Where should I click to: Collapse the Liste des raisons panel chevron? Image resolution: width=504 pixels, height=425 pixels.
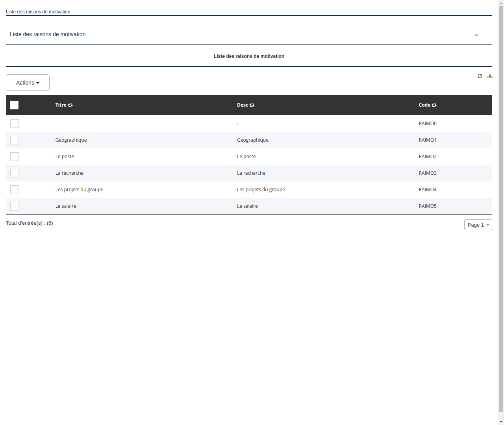click(x=476, y=35)
